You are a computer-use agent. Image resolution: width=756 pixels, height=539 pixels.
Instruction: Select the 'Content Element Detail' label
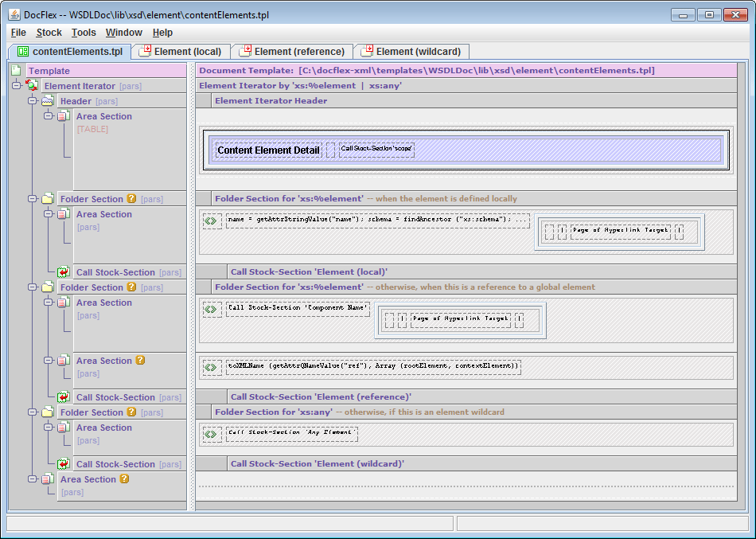268,150
